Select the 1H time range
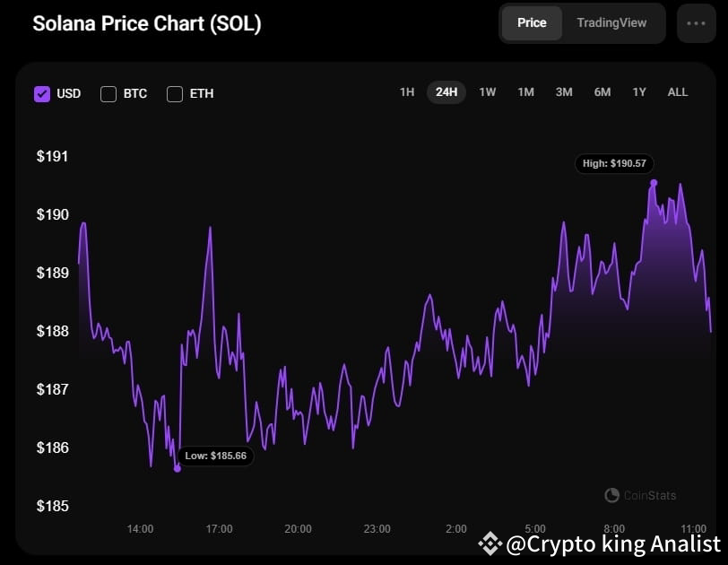Image resolution: width=728 pixels, height=565 pixels. [407, 92]
